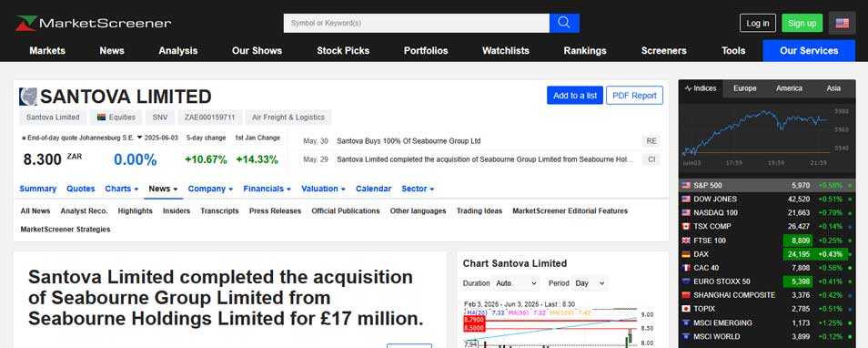Open the Rankings menu
The width and height of the screenshot is (868, 348).
pyautogui.click(x=585, y=50)
